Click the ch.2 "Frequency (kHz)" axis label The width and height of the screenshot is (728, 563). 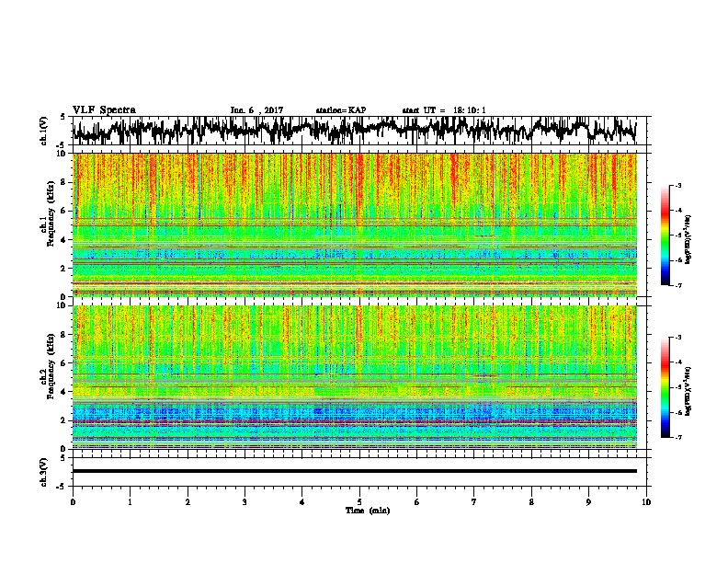(51, 366)
